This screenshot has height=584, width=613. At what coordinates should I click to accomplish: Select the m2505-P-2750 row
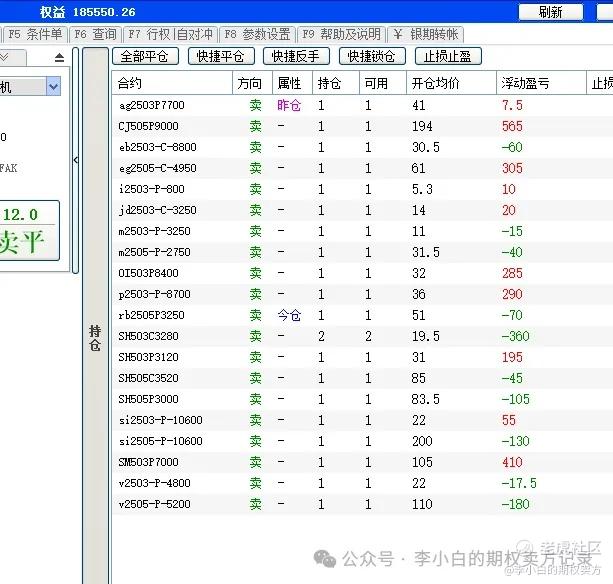point(362,252)
